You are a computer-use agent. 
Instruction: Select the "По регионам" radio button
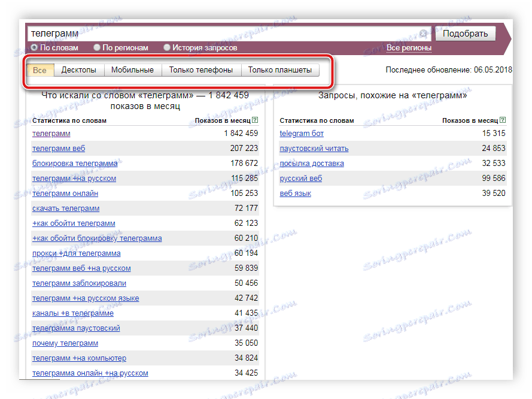tap(97, 47)
